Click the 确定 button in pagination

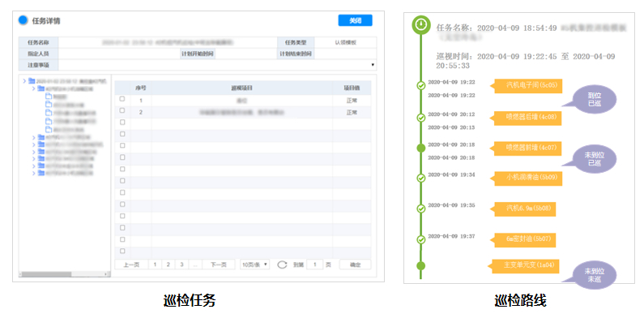[355, 264]
